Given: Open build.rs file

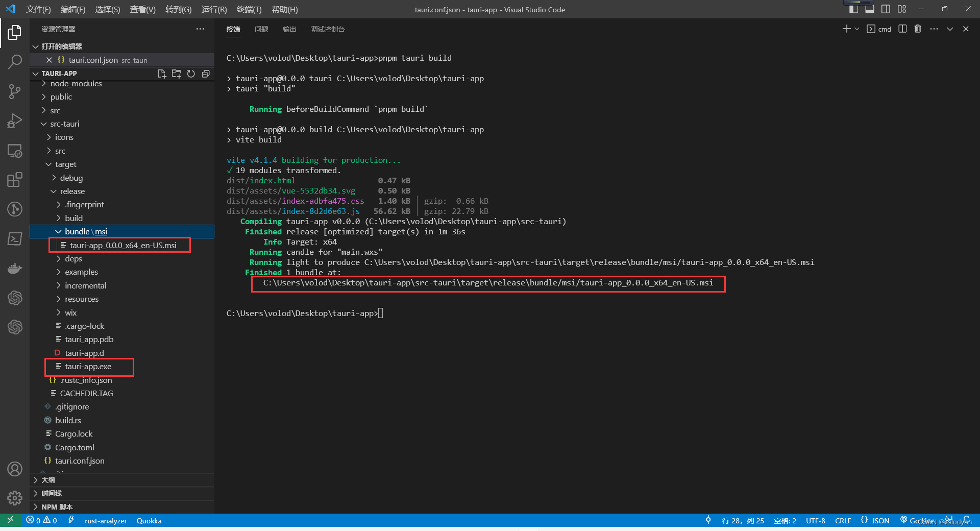Looking at the screenshot, I should [x=122, y=420].
